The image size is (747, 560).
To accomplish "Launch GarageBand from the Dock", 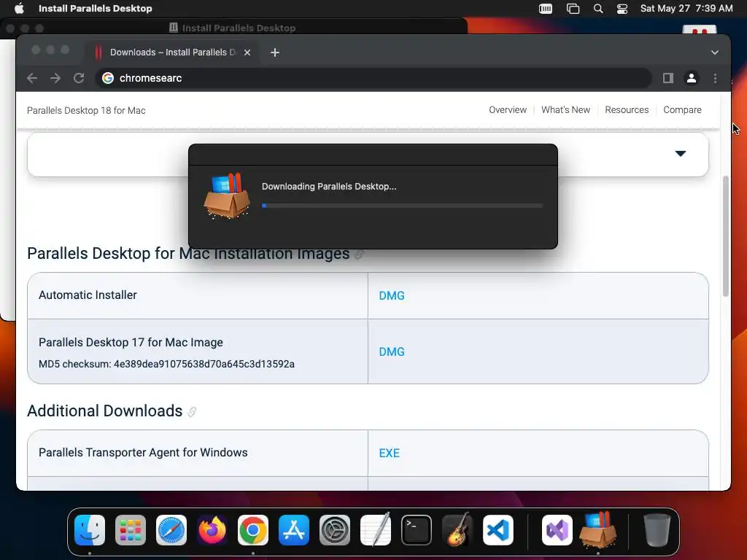I will [x=457, y=530].
